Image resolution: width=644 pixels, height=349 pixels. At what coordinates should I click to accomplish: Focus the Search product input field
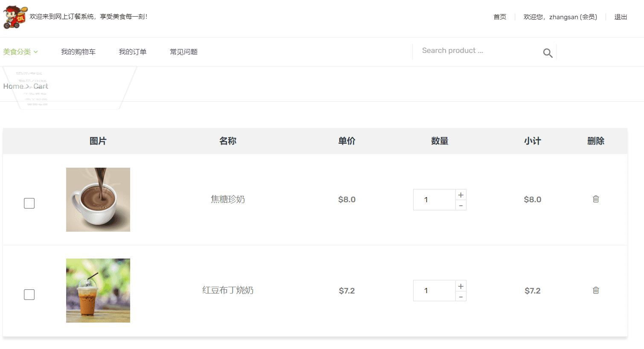[478, 51]
